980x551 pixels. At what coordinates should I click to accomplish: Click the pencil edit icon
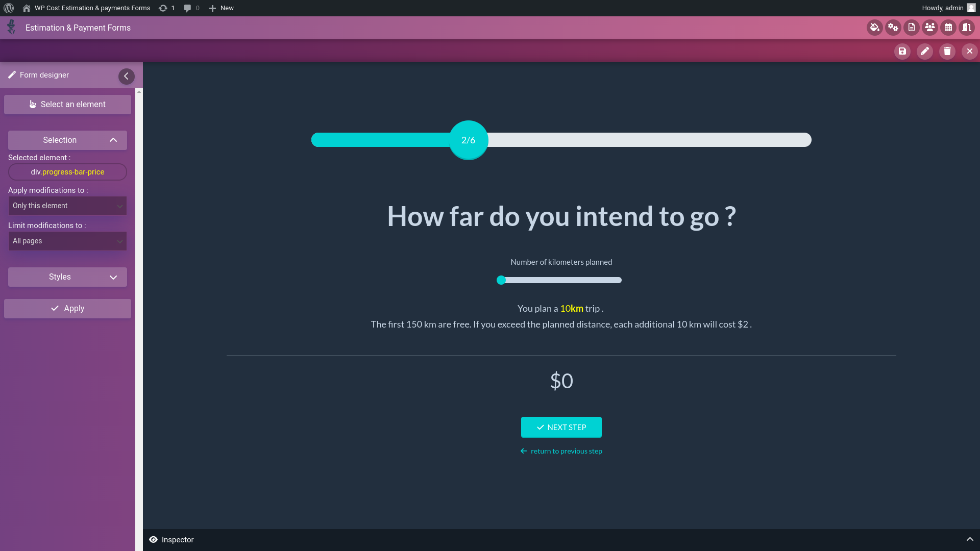924,51
